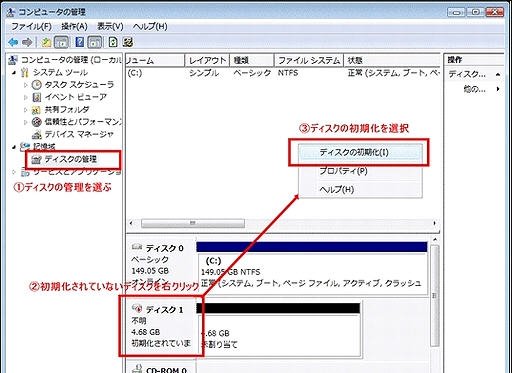
Task: Click the イベント ビューア icon
Action: [37, 97]
